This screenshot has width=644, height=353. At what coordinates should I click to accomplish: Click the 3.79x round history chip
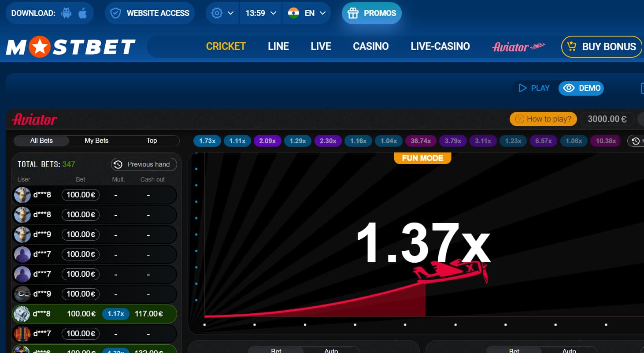453,141
